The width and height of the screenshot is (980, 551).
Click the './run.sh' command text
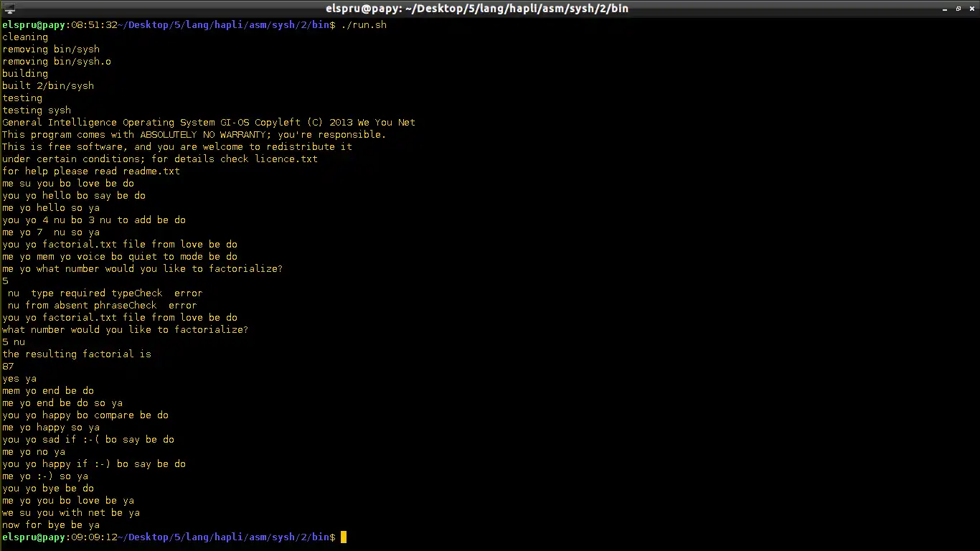364,25
